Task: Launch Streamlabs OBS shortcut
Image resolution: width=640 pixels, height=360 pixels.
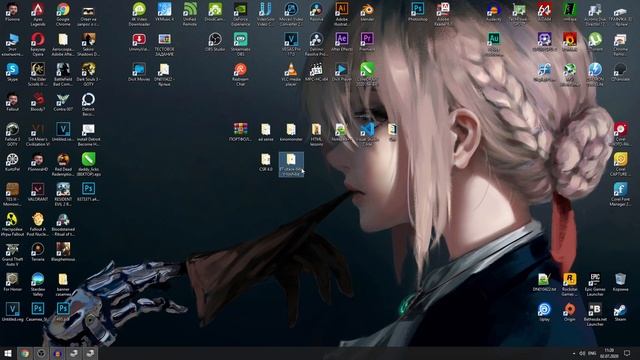Action: (x=240, y=44)
